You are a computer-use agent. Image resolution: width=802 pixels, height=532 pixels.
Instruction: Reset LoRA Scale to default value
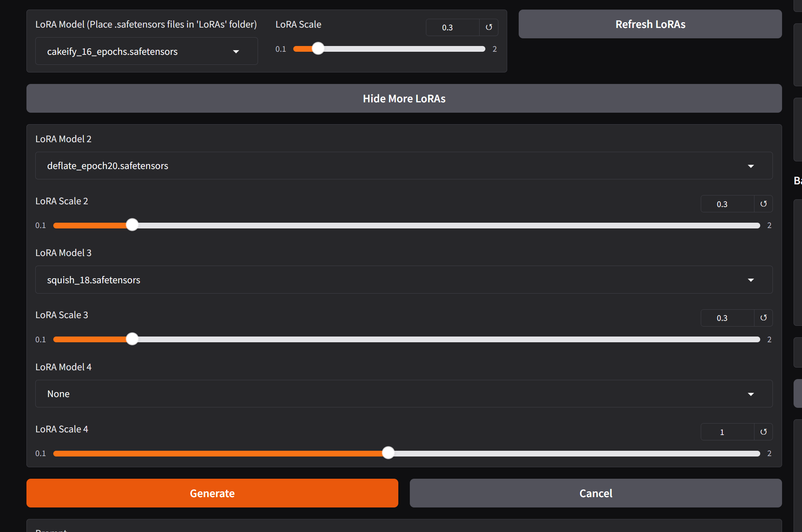pyautogui.click(x=489, y=27)
